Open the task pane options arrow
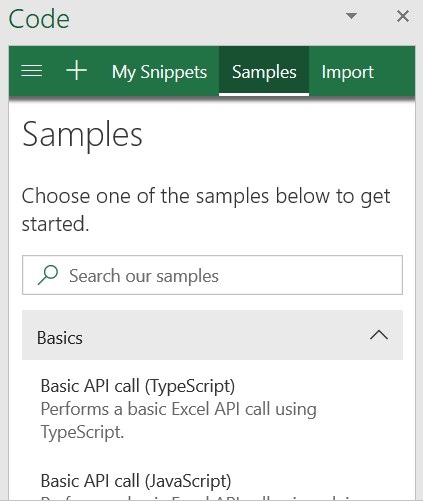The height and width of the screenshot is (501, 423). (351, 16)
